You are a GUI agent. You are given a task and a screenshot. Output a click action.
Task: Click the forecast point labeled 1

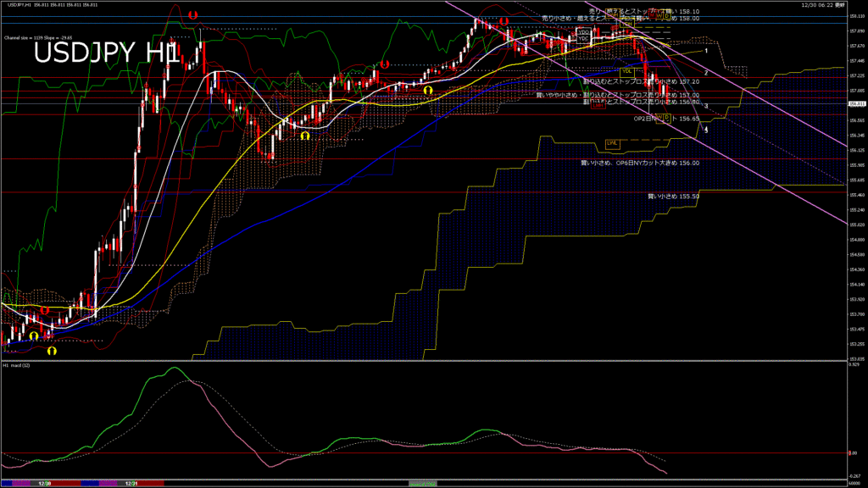tap(706, 51)
